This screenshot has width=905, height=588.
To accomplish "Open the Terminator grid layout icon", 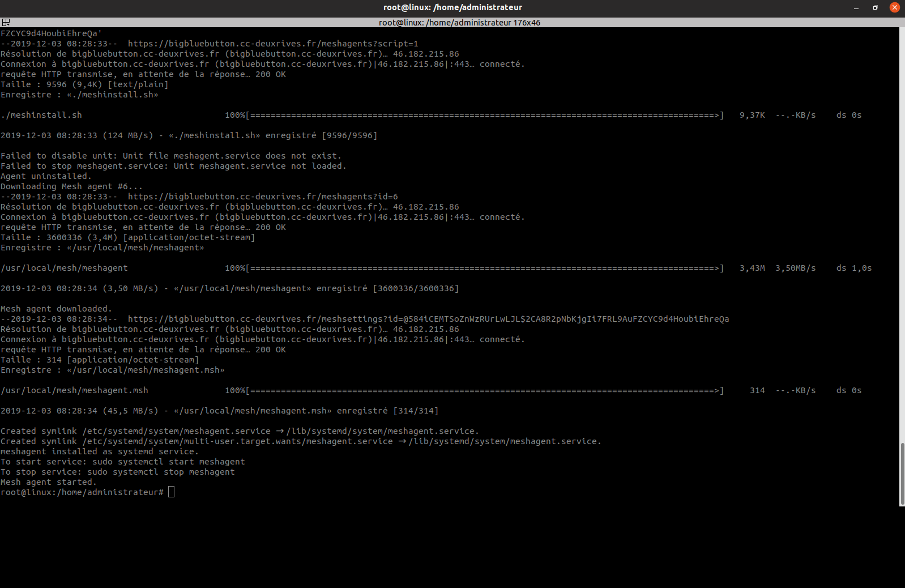I will tap(6, 22).
